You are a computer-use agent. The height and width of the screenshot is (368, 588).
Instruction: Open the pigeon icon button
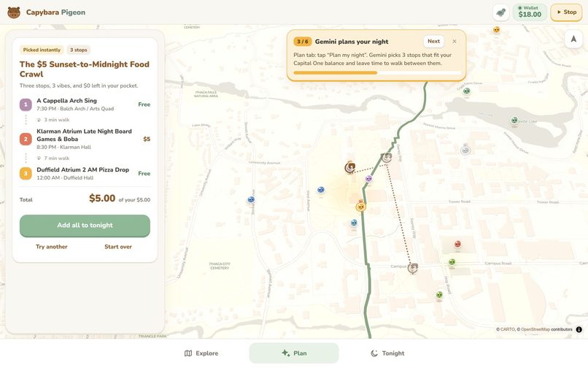point(500,12)
